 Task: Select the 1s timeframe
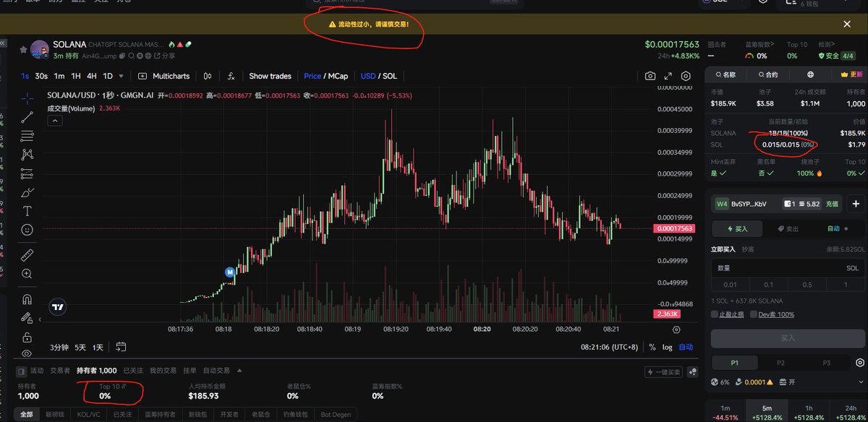[25, 76]
